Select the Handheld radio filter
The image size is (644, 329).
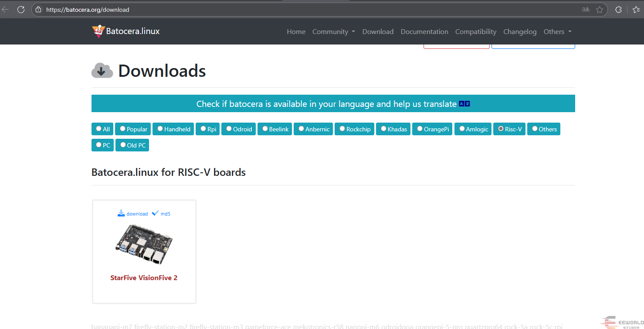click(160, 129)
